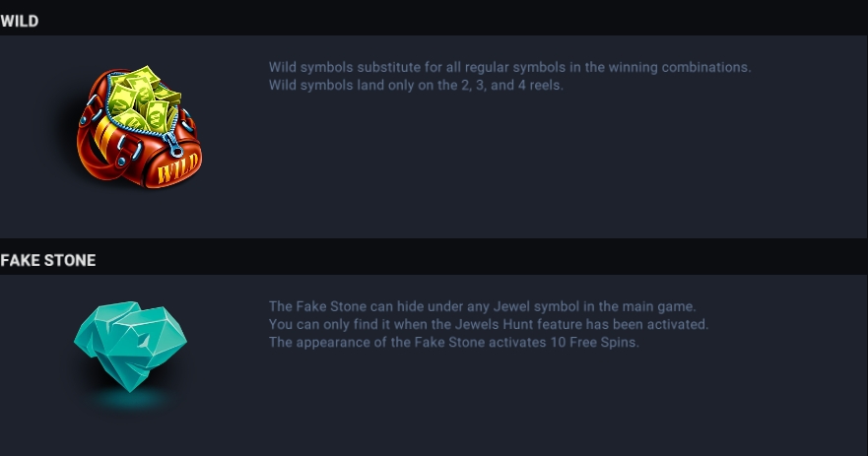
Task: Click the silver zipper pull on bag
Action: tap(175, 146)
